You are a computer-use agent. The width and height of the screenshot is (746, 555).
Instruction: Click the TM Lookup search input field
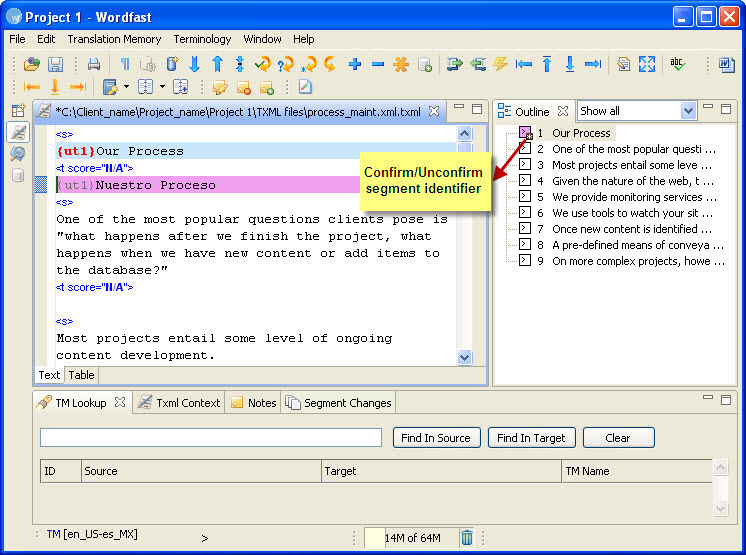(211, 438)
